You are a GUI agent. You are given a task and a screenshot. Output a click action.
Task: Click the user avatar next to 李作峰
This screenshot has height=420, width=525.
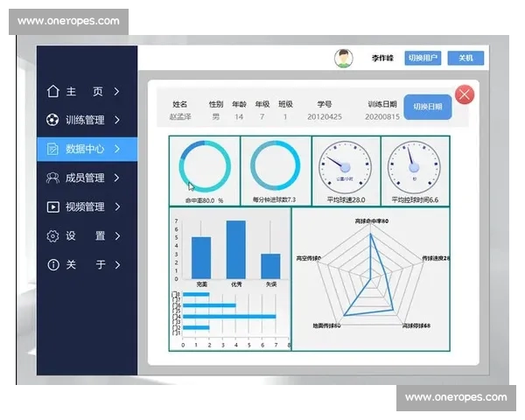tap(344, 58)
